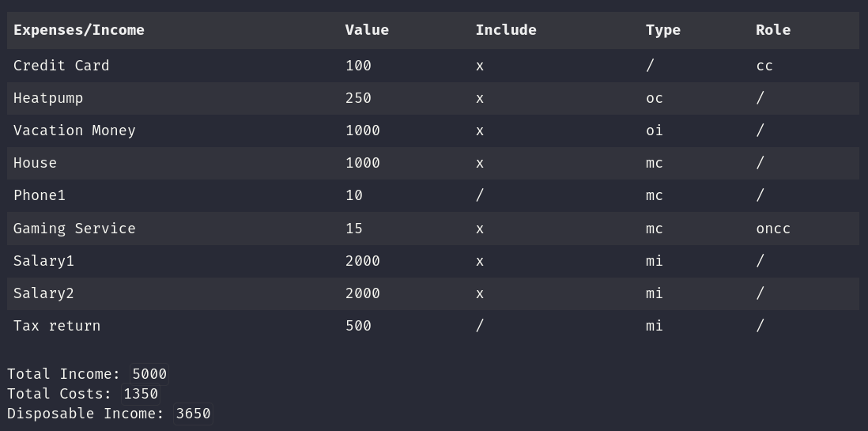Viewport: 868px width, 431px height.
Task: Click the Expenses/Income column header
Action: (78, 30)
